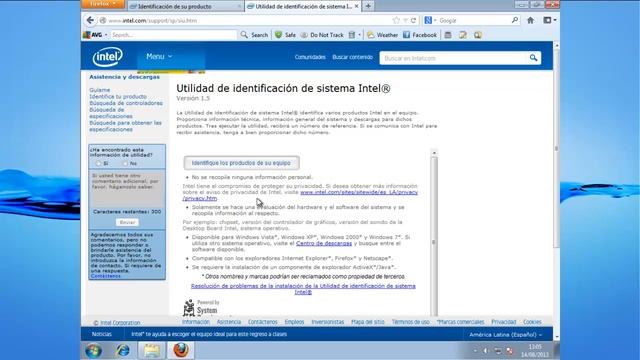The image size is (640, 360).
Task: Reload the page using the refresh icon
Action: click(413, 20)
